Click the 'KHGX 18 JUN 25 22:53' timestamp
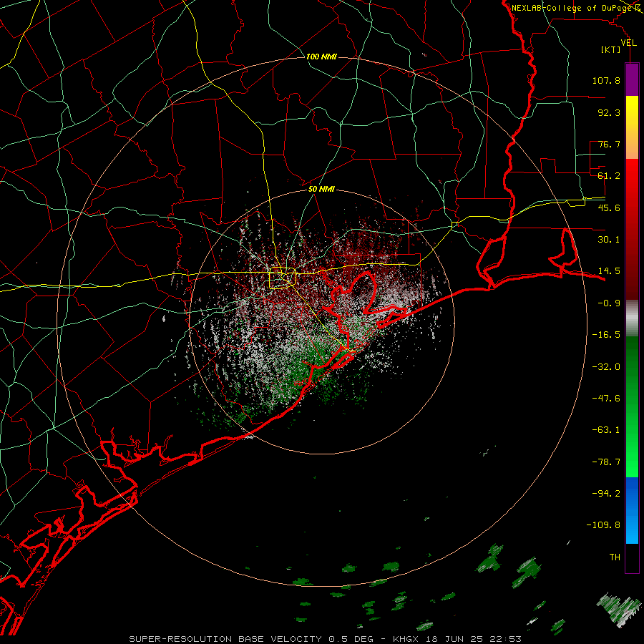The width and height of the screenshot is (644, 644). [457, 639]
